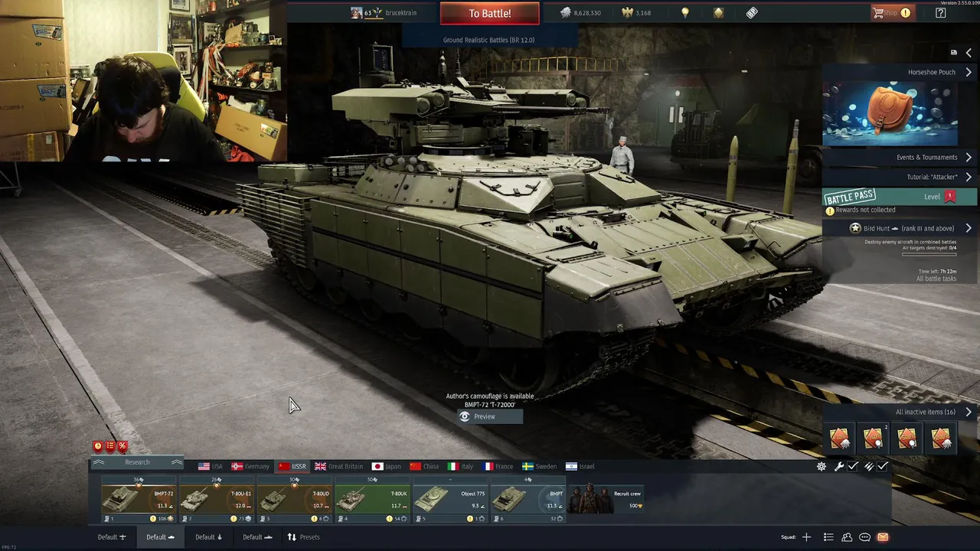Open brucektrain player profile

(384, 13)
